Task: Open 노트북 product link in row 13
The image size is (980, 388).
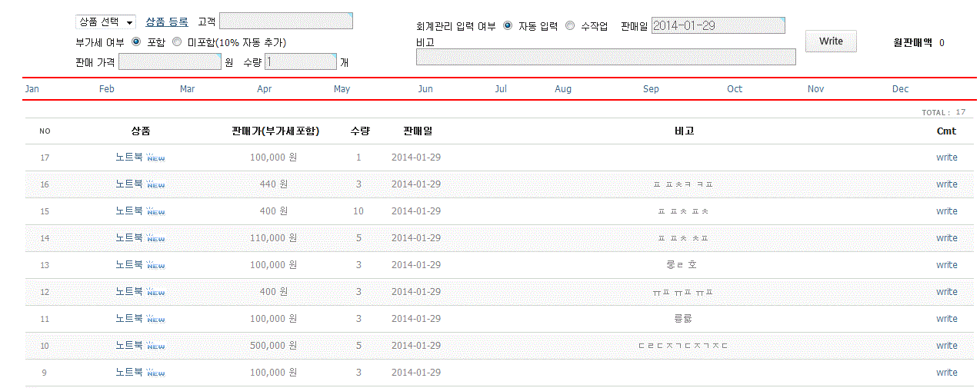Action: 129,265
